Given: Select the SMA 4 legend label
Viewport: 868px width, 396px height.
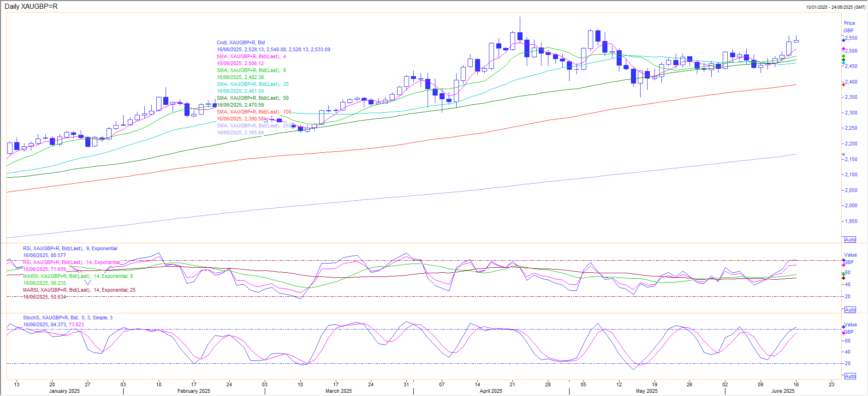Looking at the screenshot, I should 251,56.
